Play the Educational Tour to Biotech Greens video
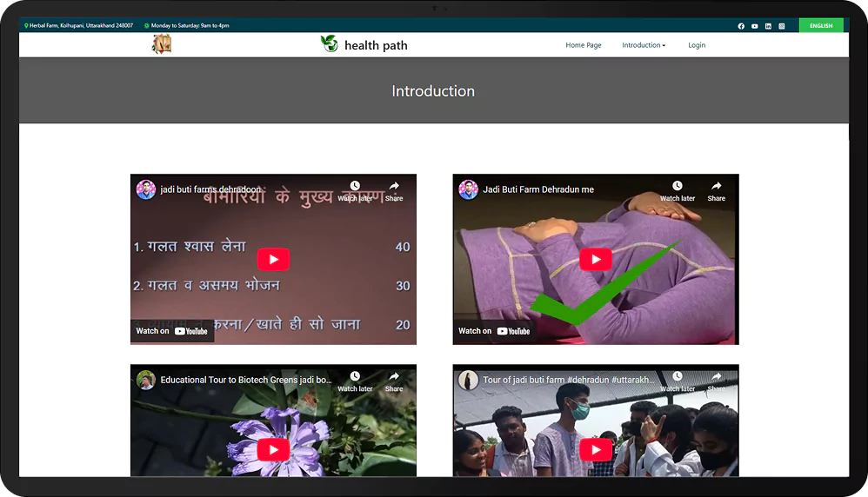Screen dimensions: 868x497 (x=273, y=449)
